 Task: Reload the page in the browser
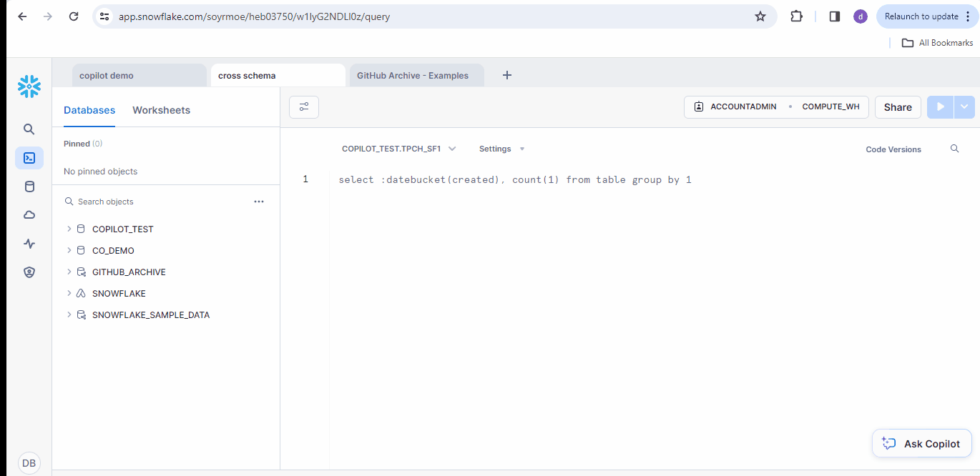point(74,16)
